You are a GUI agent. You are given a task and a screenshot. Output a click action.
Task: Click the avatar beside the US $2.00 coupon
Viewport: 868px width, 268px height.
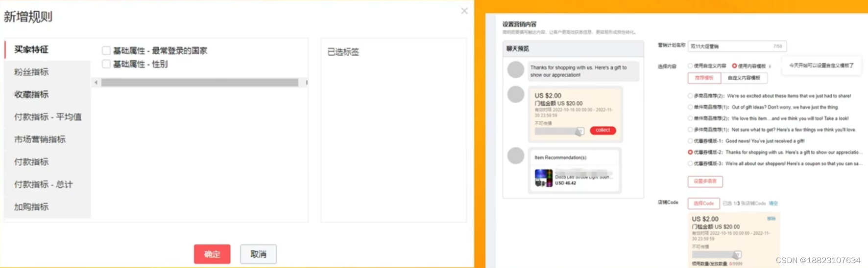[x=515, y=94]
